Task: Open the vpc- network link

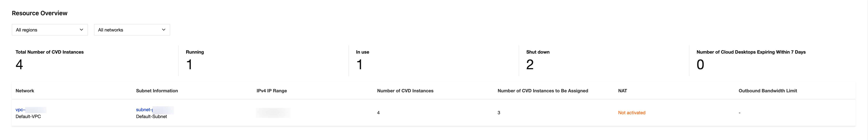Action: [20, 110]
